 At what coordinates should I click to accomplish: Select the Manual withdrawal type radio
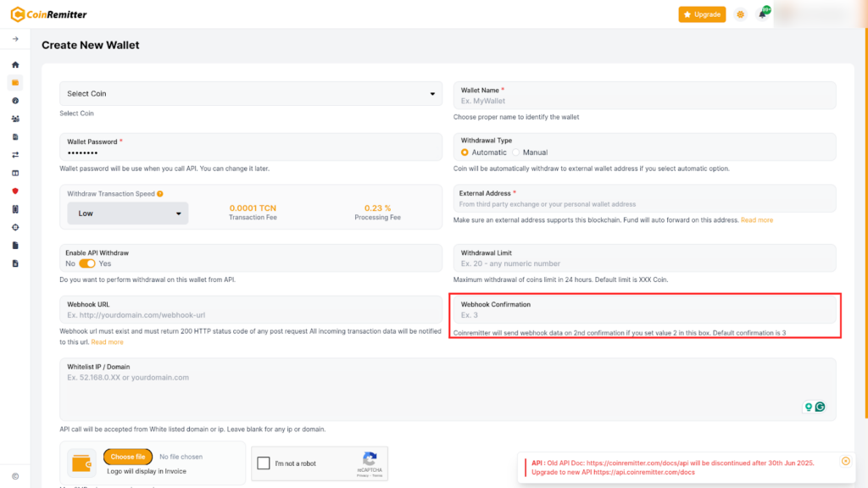pos(516,152)
